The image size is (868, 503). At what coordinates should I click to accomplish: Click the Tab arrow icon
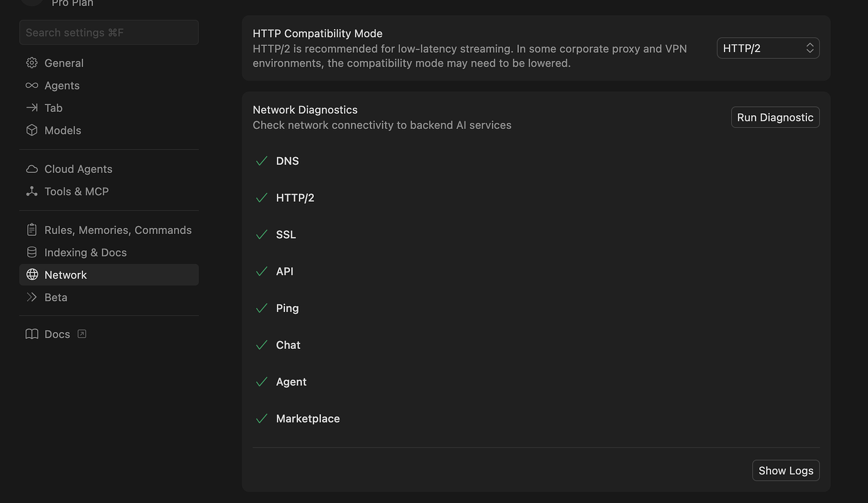(31, 108)
